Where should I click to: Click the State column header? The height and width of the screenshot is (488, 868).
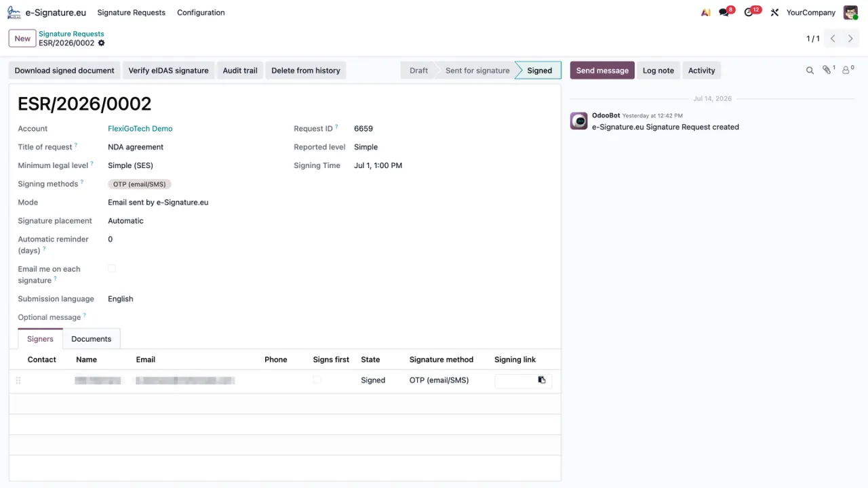click(x=371, y=360)
